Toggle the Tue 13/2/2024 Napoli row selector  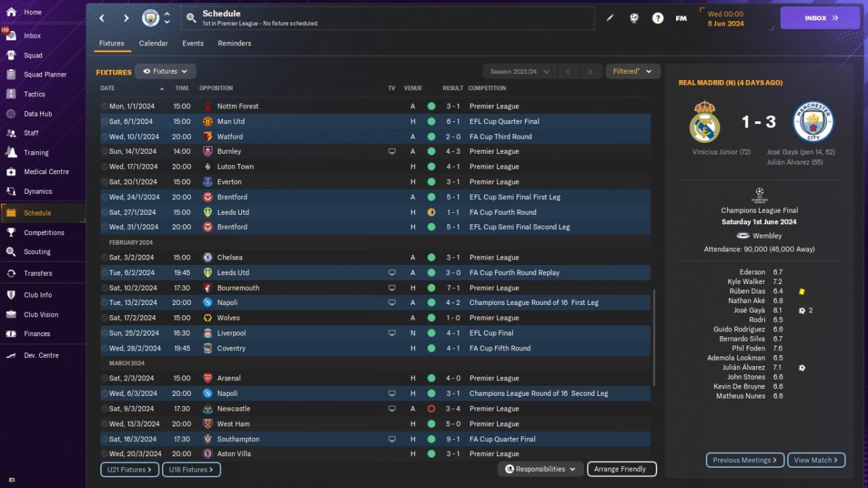click(x=104, y=303)
